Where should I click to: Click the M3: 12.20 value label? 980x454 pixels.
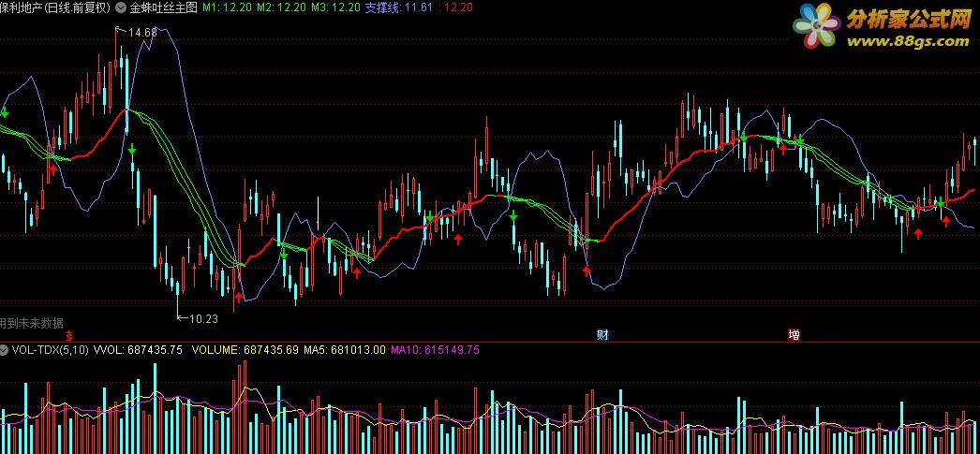coord(335,7)
